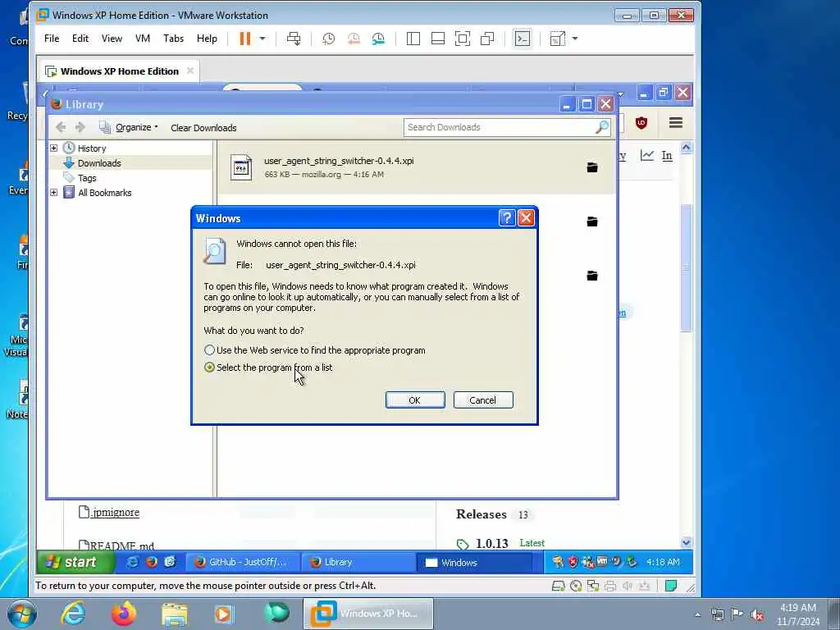Click the green message log icon in VMware
Screen dimensions: 840x630
[x=670, y=586]
